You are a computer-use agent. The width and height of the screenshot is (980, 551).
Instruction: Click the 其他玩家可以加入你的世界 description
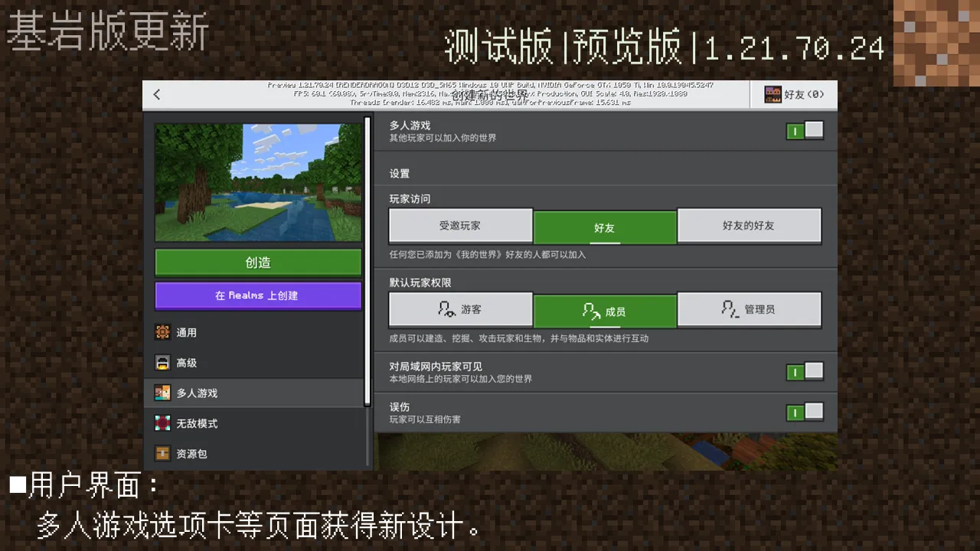click(x=443, y=139)
